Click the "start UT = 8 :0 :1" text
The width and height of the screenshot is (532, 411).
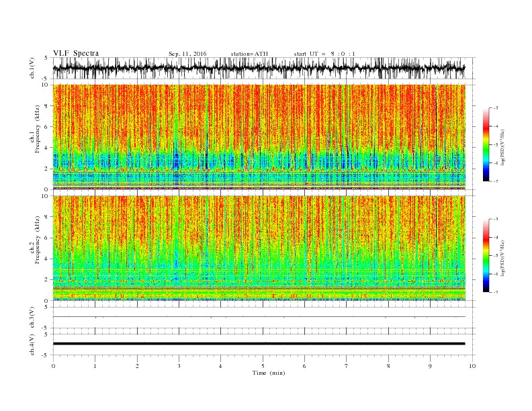pyautogui.click(x=324, y=54)
